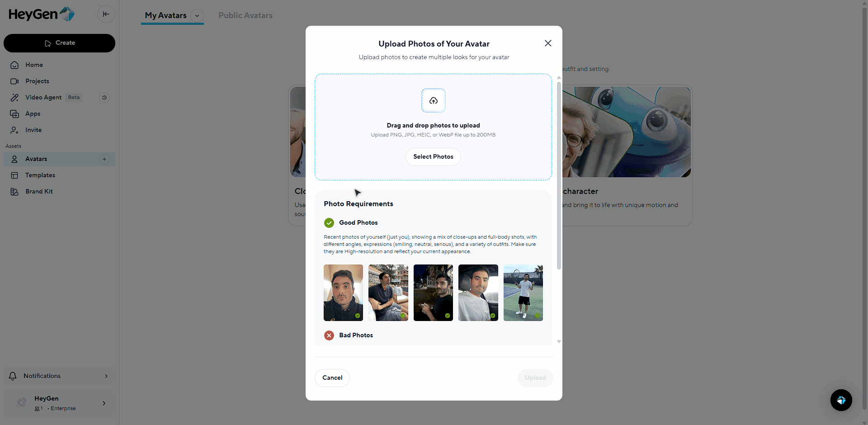This screenshot has height=425, width=868.
Task: Click the cloud upload icon
Action: pos(433,100)
